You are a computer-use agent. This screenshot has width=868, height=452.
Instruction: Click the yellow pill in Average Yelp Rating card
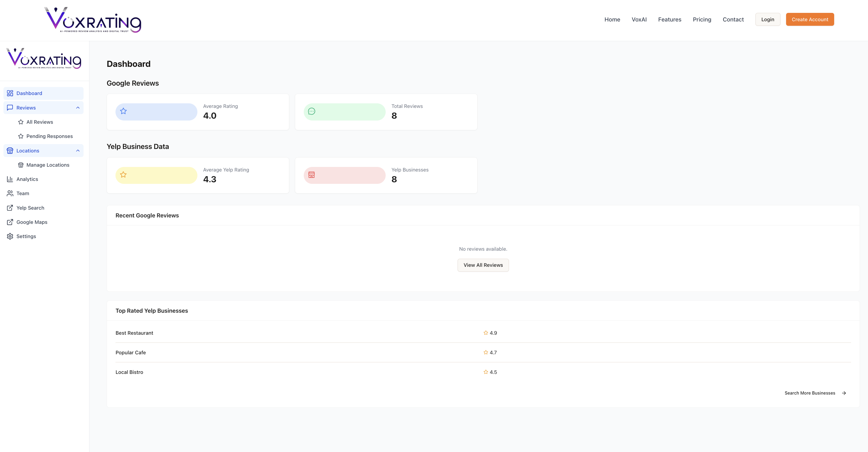point(156,175)
